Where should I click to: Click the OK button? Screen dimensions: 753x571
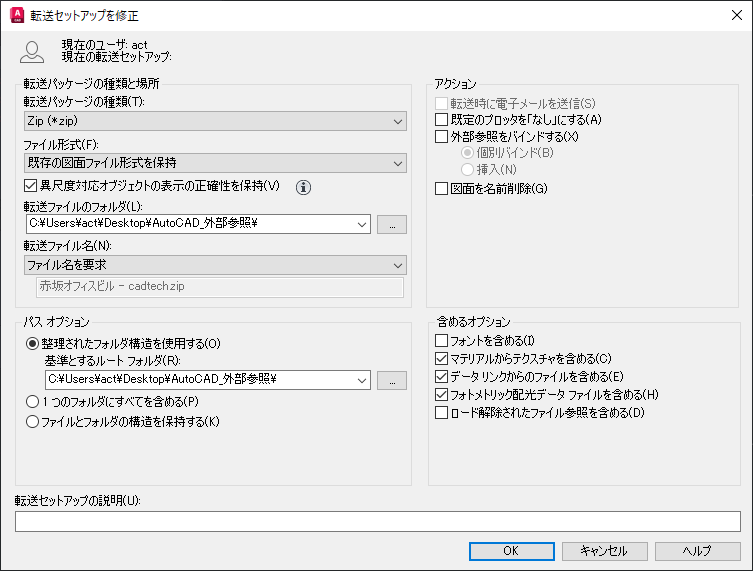coord(511,551)
